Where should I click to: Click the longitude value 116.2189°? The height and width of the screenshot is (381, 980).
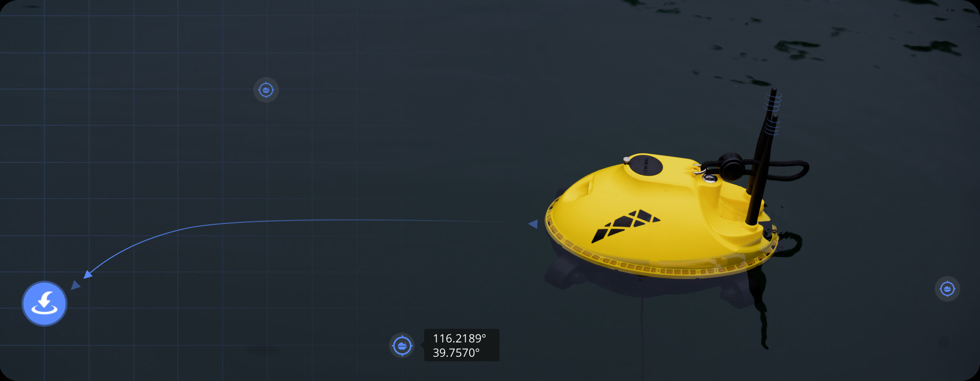pos(459,338)
